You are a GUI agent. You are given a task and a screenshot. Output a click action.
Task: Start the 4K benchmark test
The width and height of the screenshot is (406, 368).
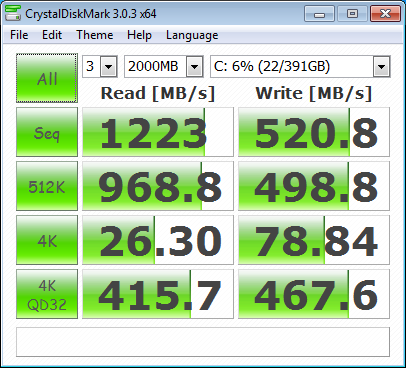pos(47,240)
